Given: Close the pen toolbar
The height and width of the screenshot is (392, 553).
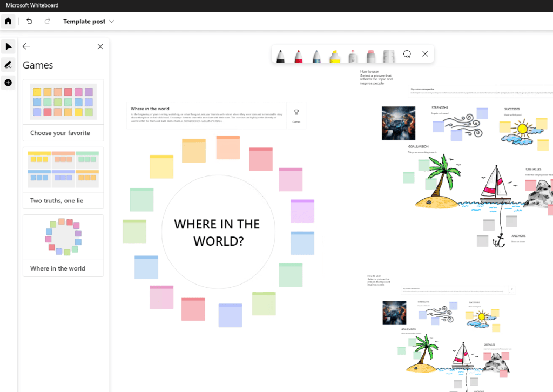Looking at the screenshot, I should (x=425, y=54).
